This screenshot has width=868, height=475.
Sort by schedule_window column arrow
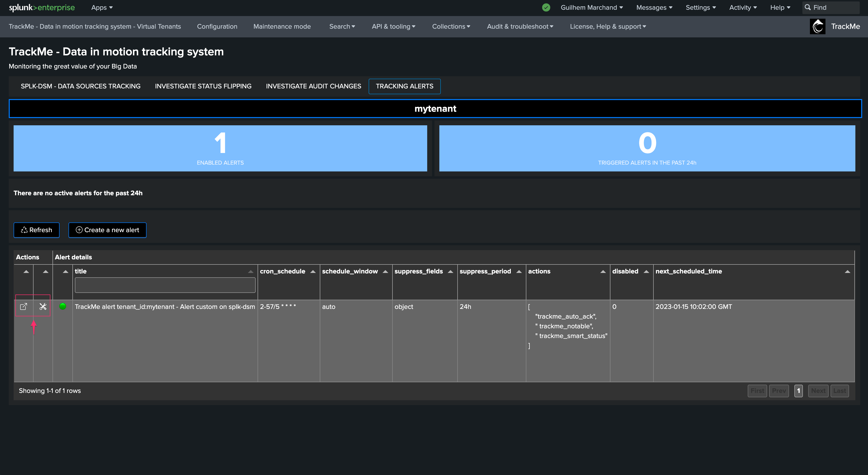[385, 271]
